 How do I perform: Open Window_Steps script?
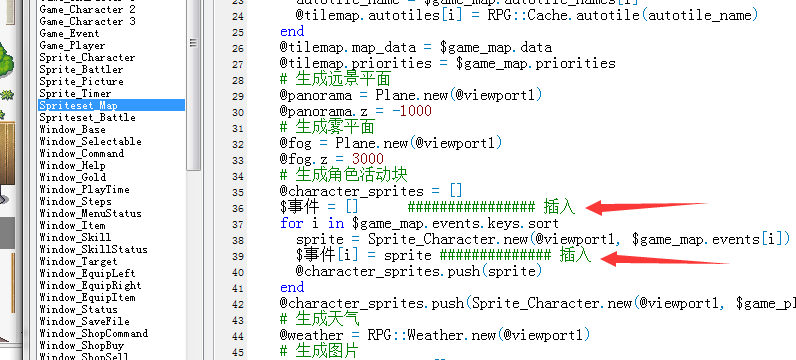75,201
